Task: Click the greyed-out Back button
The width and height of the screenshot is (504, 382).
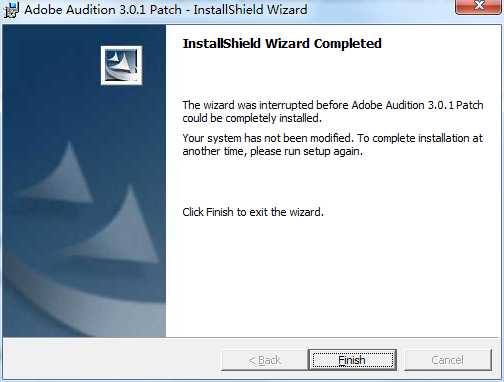Action: 265,360
